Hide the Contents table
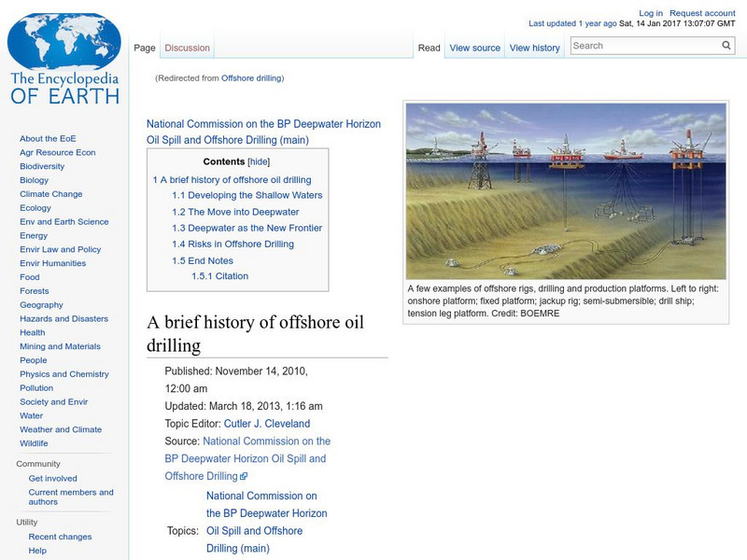Viewport: 747px width, 560px height. 259,161
